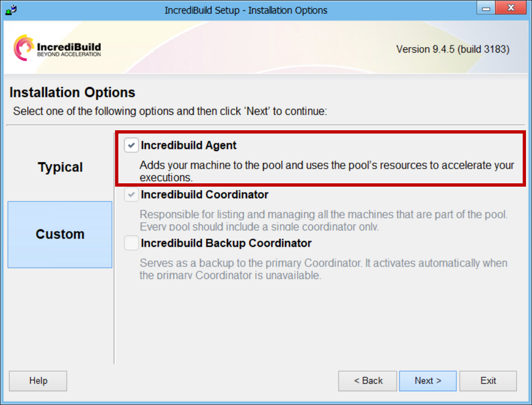The width and height of the screenshot is (532, 405).
Task: Go back with the Back button
Action: coord(368,381)
